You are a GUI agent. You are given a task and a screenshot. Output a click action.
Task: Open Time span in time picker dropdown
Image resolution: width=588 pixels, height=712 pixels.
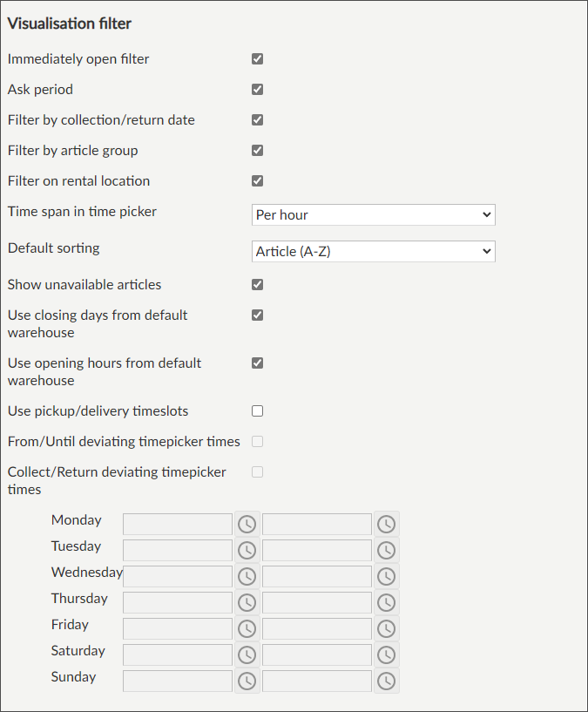coord(373,214)
